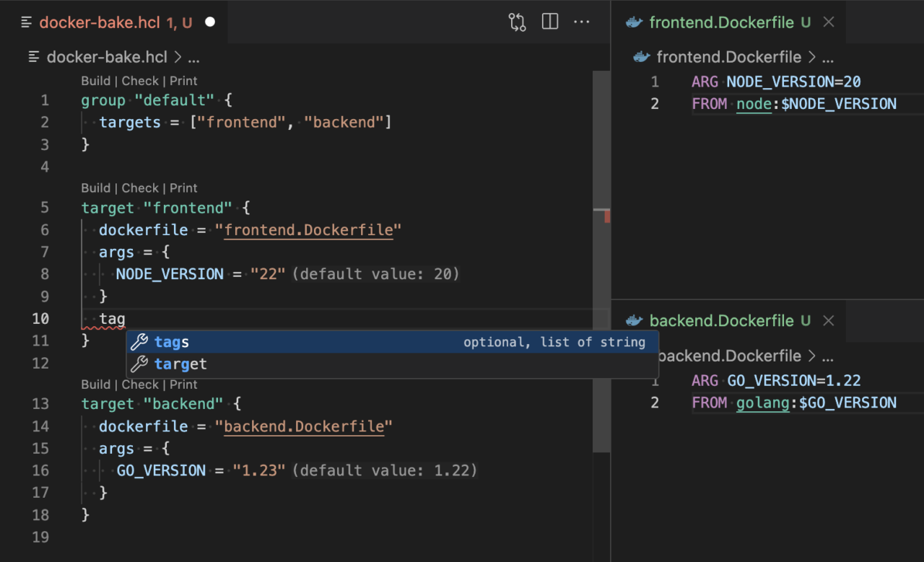Open the Compare Changes icon in editor toolbar

coord(517,22)
